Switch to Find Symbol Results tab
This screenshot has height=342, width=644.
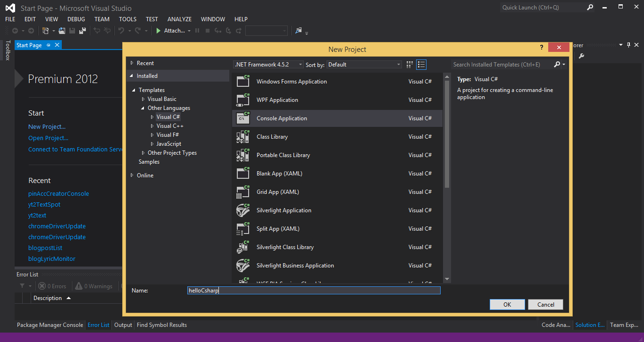[x=162, y=325]
